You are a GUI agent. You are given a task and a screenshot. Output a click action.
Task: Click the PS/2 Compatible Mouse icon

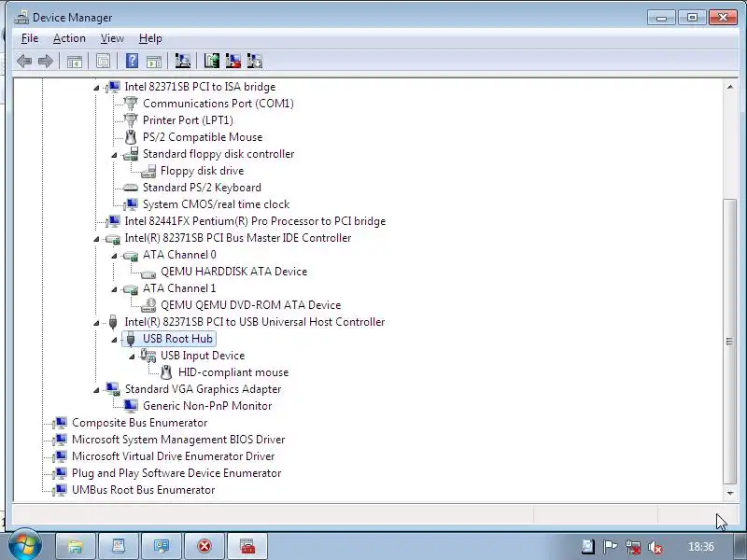(x=131, y=137)
